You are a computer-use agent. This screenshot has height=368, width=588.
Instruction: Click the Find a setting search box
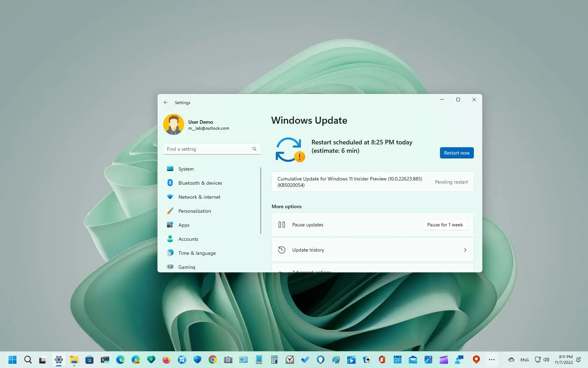pos(212,149)
